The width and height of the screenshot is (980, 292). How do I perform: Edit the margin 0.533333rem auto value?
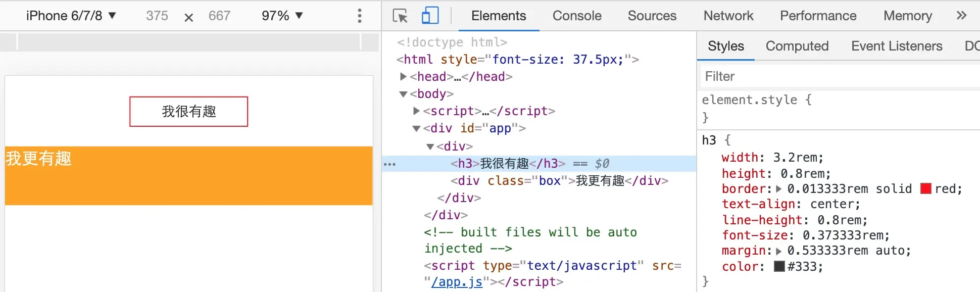click(x=846, y=251)
